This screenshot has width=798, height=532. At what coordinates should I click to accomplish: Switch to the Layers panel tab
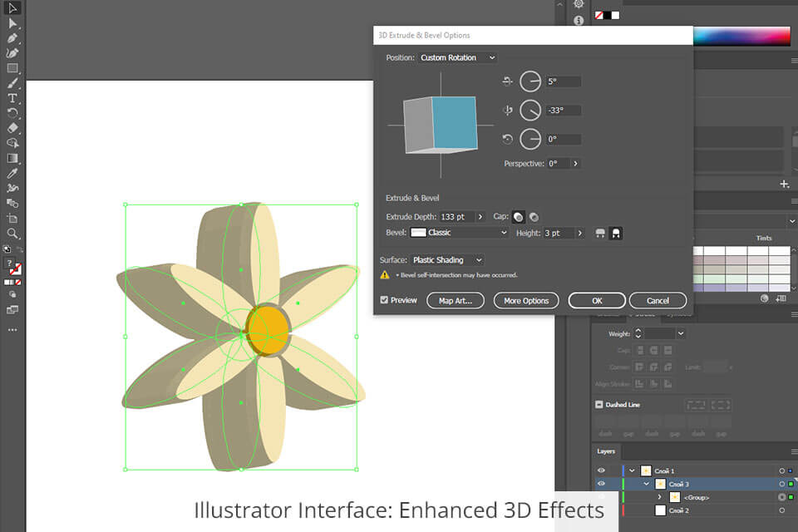(x=606, y=451)
